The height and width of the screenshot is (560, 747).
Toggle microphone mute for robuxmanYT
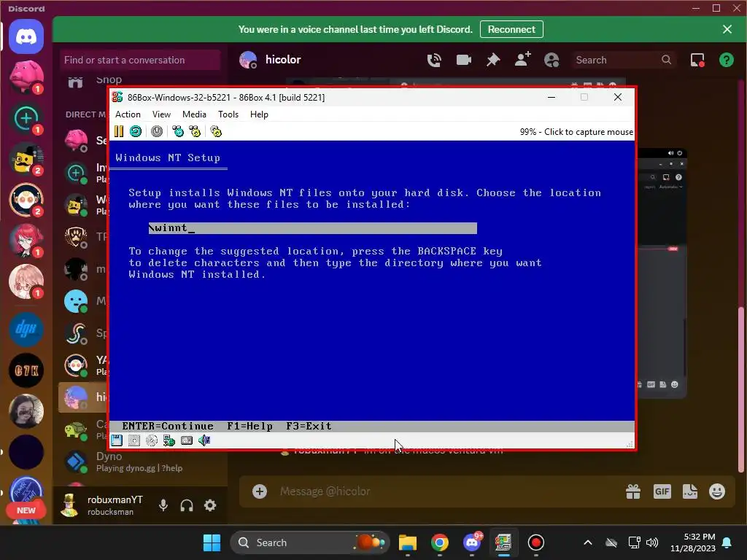point(163,505)
